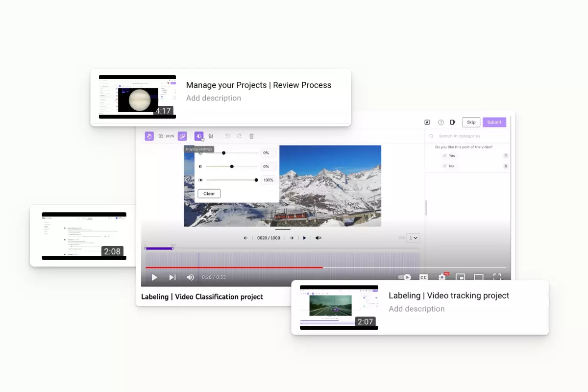Image resolution: width=588 pixels, height=392 pixels.
Task: Click 'Labeling | Video tracking project' title
Action: point(449,295)
